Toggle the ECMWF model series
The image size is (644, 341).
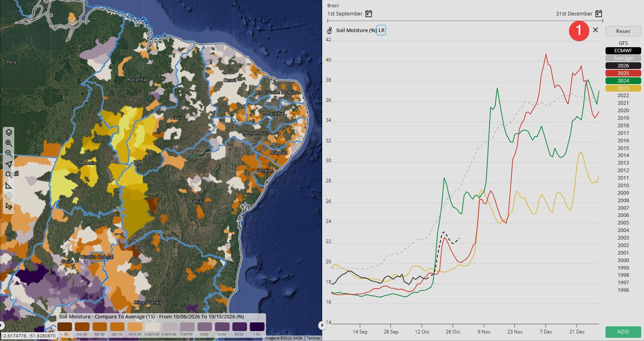(x=623, y=51)
